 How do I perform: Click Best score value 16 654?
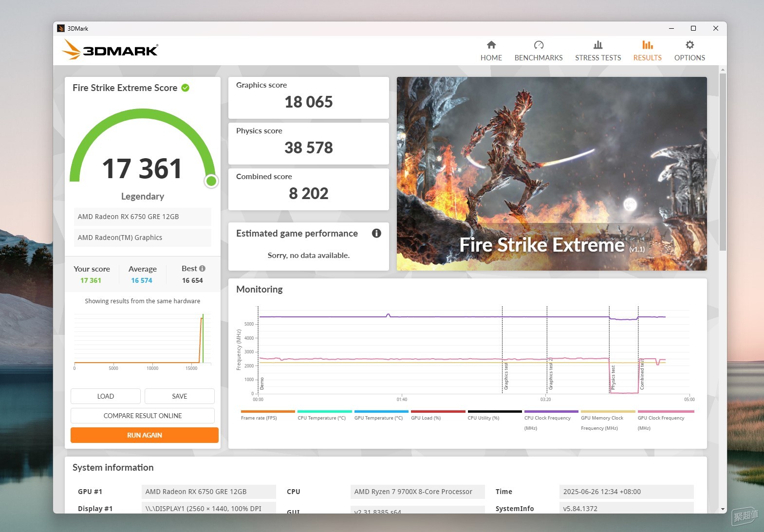[x=192, y=280]
